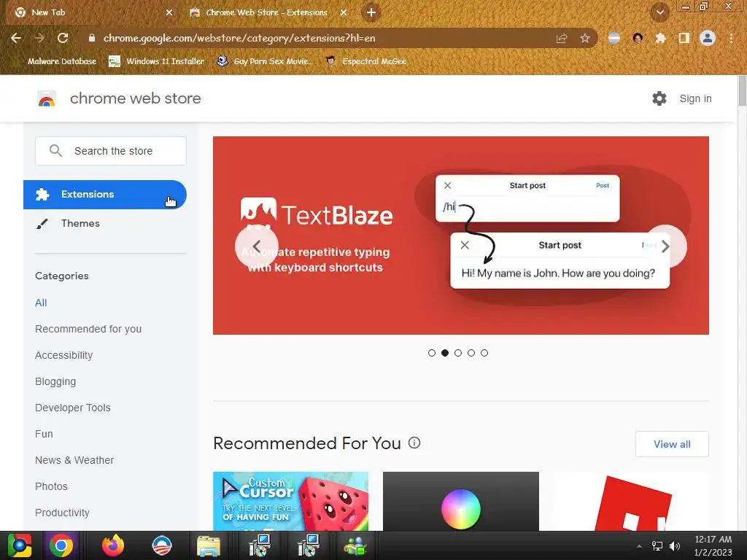The height and width of the screenshot is (560, 747).
Task: Click the Chrome Web Store logo
Action: [x=47, y=98]
